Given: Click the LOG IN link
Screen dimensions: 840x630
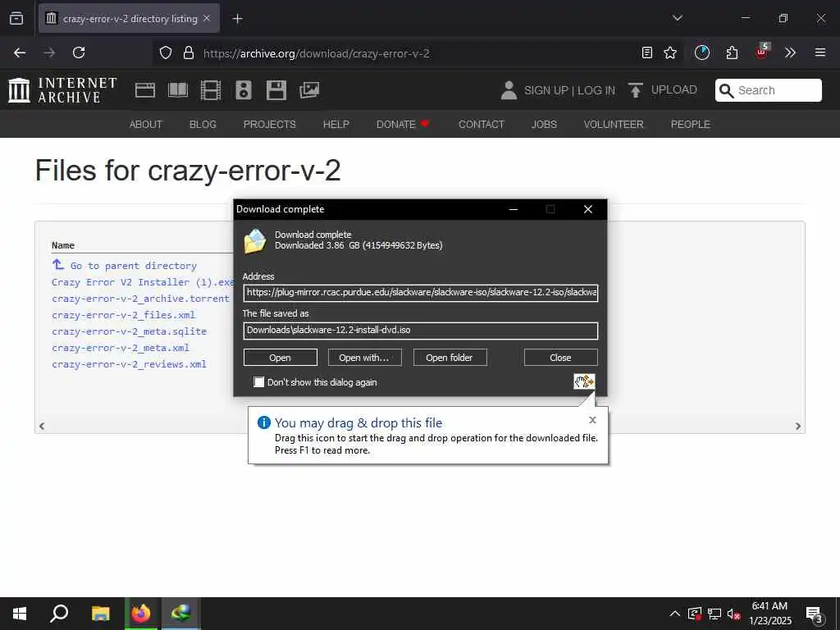Looking at the screenshot, I should [596, 90].
